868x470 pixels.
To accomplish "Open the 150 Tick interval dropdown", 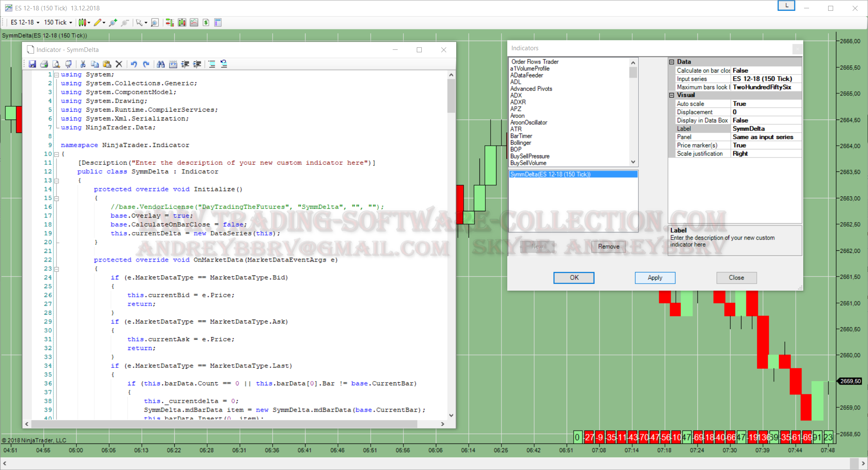I will coord(58,22).
